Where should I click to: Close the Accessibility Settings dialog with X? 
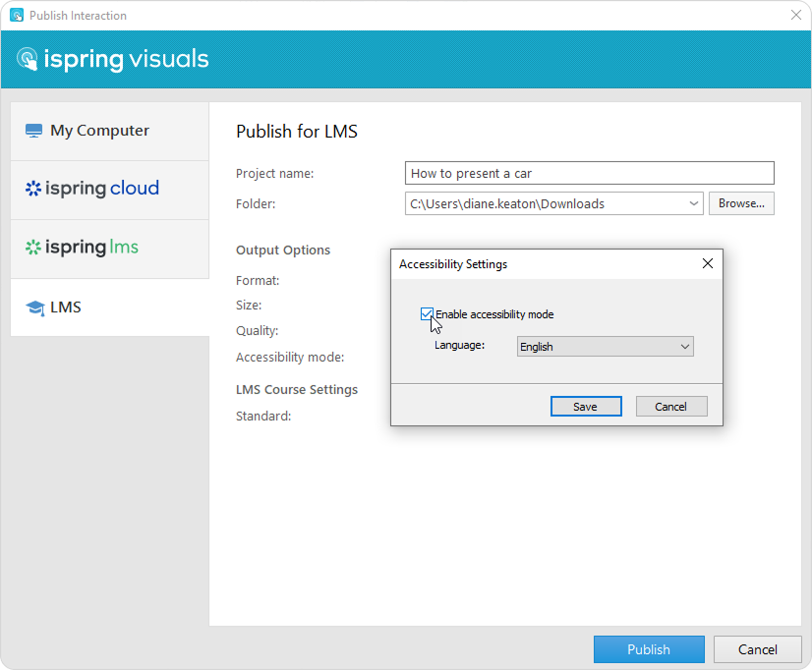coord(707,263)
